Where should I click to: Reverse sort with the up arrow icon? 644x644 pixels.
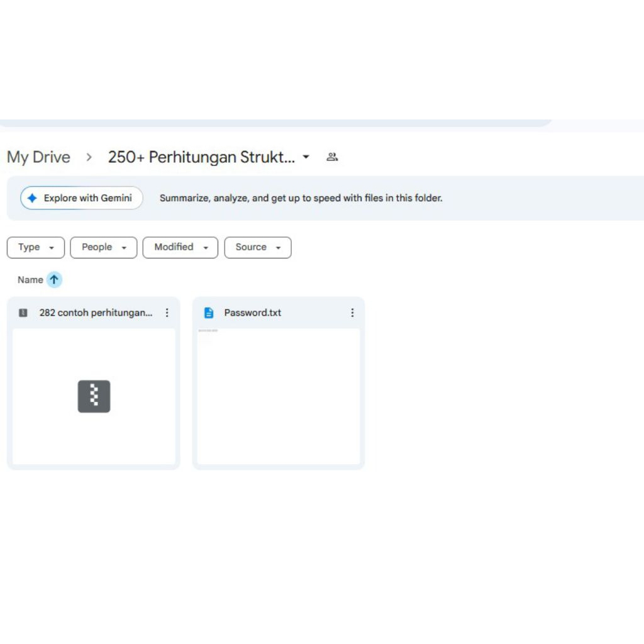[x=54, y=280]
